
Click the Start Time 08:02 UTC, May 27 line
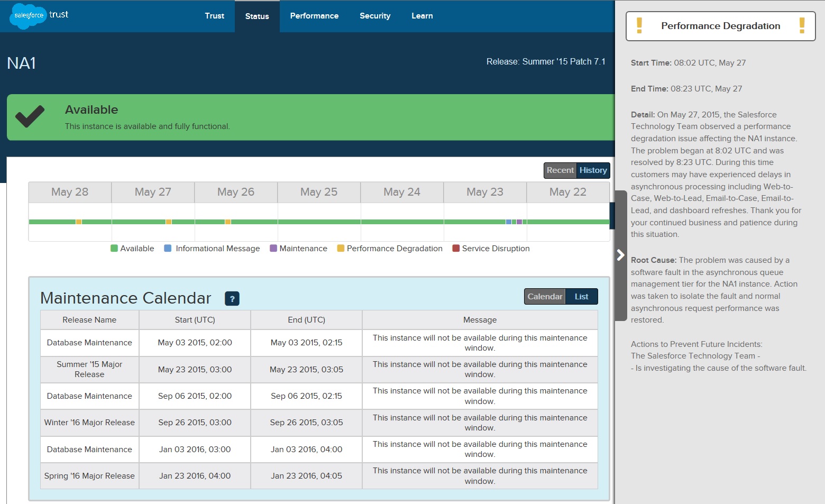[x=689, y=63]
